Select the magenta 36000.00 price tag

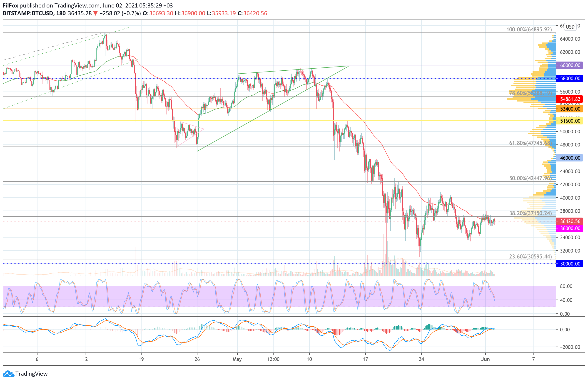(x=569, y=228)
